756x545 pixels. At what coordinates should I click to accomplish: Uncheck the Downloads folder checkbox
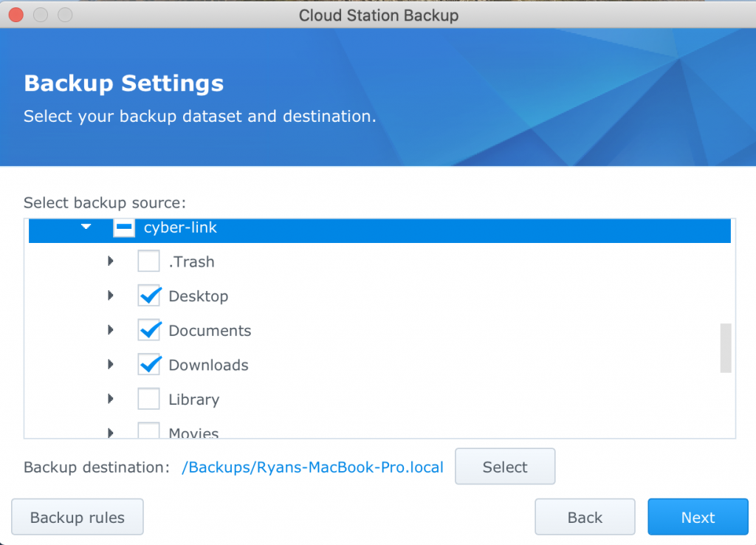coord(148,365)
